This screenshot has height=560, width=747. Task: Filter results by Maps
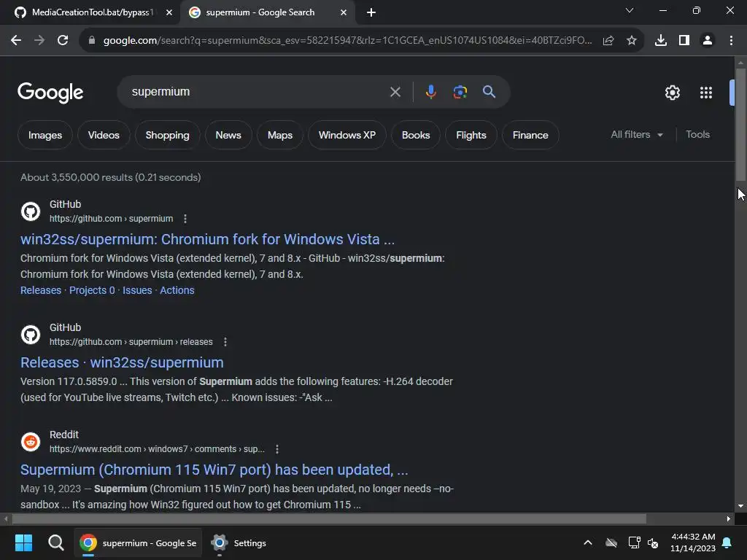pos(280,135)
